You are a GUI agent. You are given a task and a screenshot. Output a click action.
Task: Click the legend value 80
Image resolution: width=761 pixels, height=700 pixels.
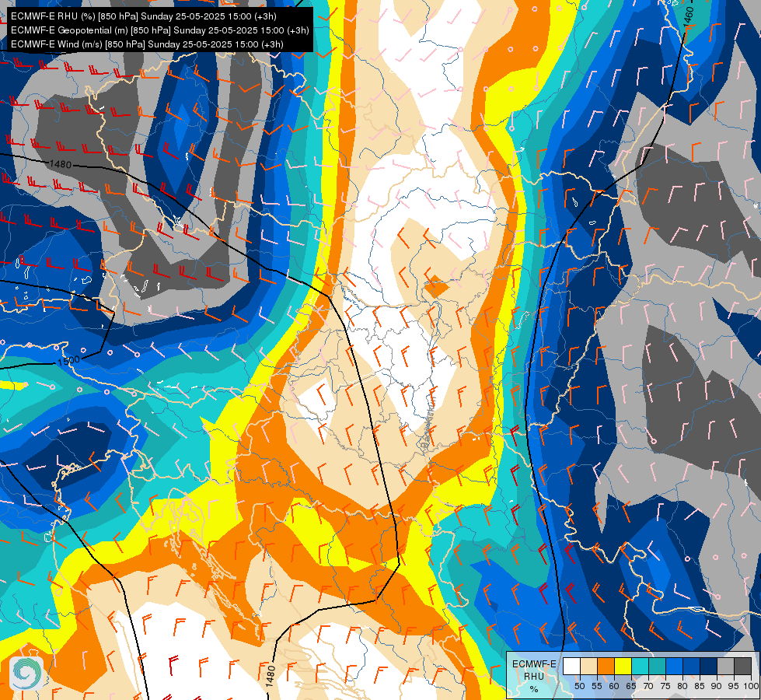(682, 686)
